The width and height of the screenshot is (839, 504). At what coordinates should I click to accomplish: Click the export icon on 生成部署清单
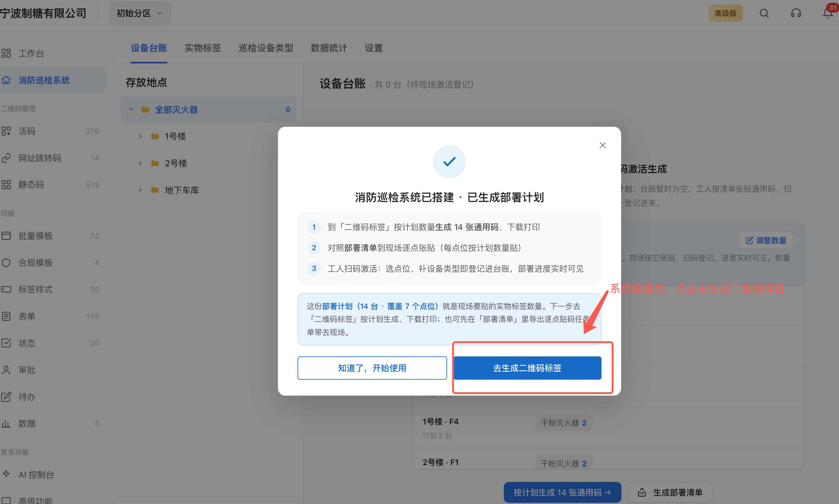pos(642,492)
